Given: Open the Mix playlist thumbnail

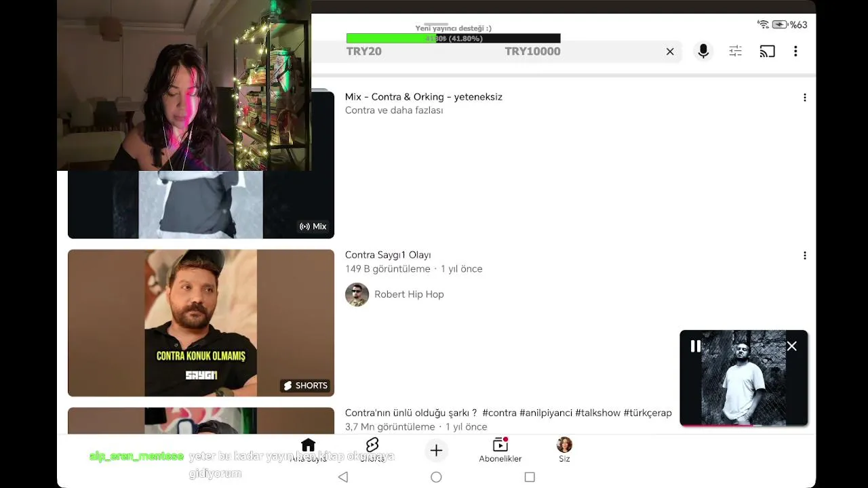Looking at the screenshot, I should pos(201,204).
